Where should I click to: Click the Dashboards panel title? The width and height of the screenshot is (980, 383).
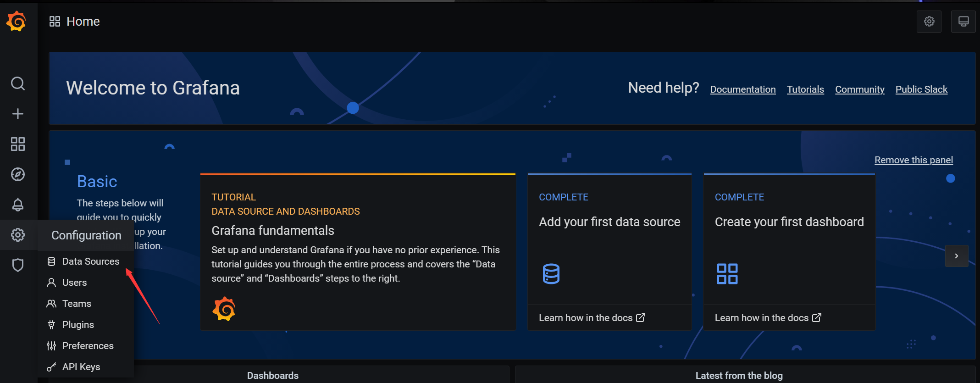(x=273, y=376)
